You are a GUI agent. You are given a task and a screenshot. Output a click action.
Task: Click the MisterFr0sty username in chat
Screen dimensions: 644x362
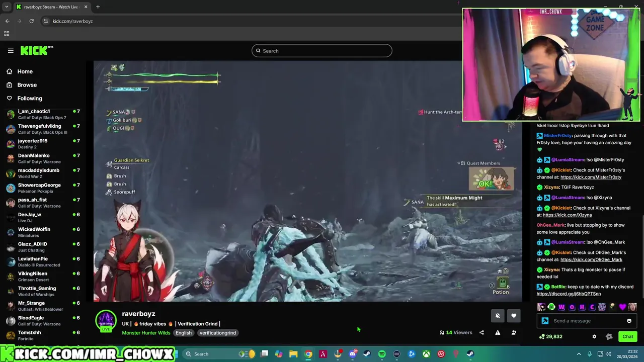point(557,136)
